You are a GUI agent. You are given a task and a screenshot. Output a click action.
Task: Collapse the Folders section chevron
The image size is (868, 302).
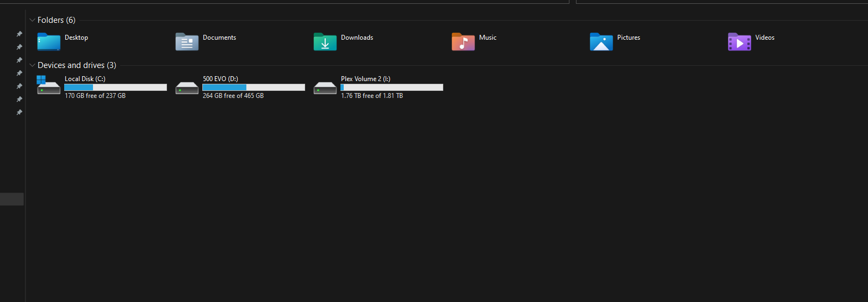click(32, 20)
